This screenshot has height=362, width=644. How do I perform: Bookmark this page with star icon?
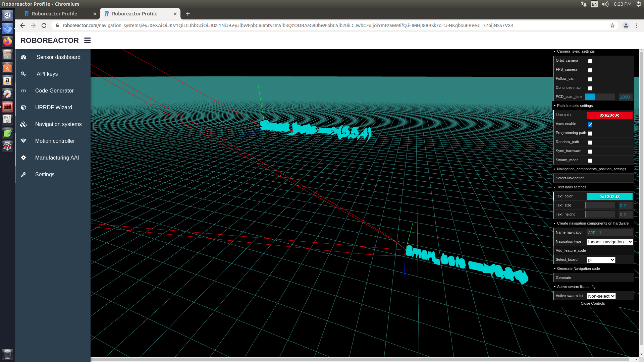coord(612,25)
